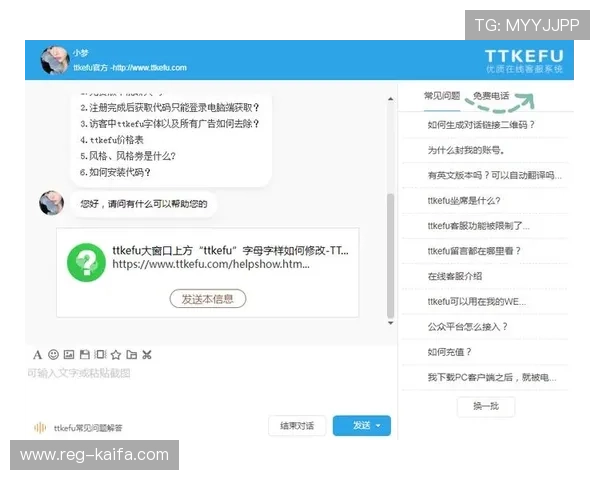Click the insert image icon
Viewport: 600px width, 480px height.
pyautogui.click(x=69, y=354)
